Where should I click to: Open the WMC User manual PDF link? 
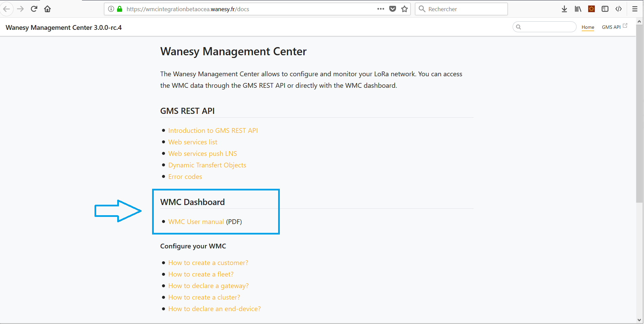click(196, 222)
